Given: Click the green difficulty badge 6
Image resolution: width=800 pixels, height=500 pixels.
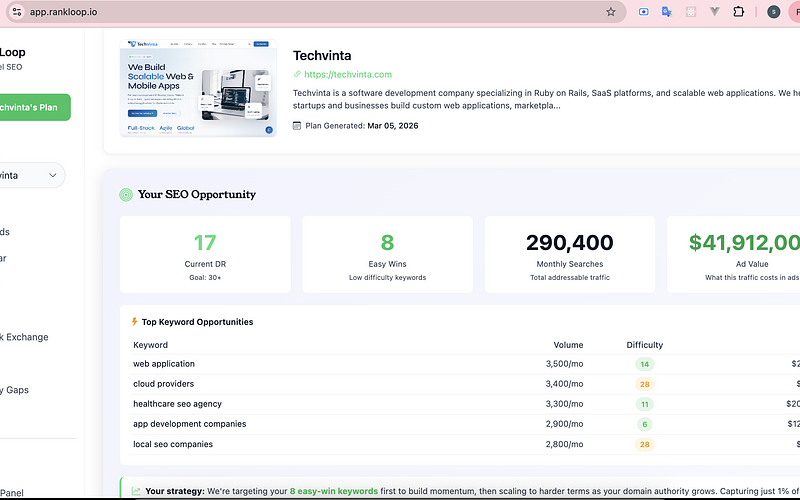Looking at the screenshot, I should point(644,424).
